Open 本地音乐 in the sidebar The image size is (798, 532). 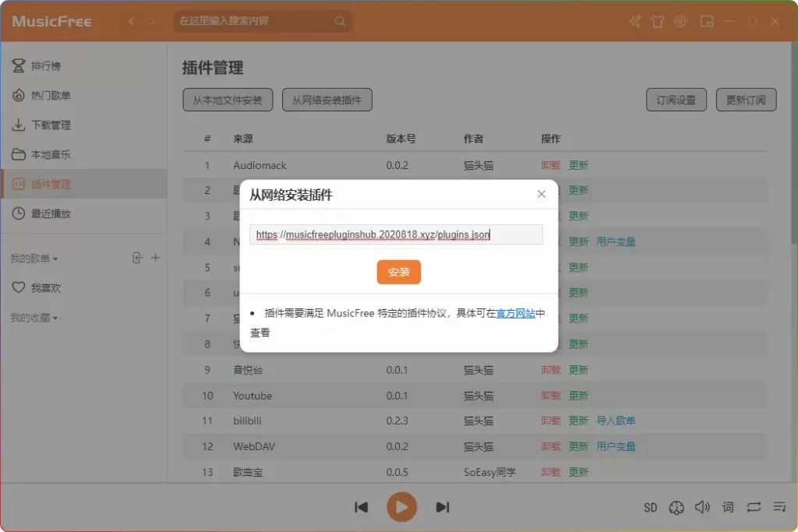pos(84,155)
